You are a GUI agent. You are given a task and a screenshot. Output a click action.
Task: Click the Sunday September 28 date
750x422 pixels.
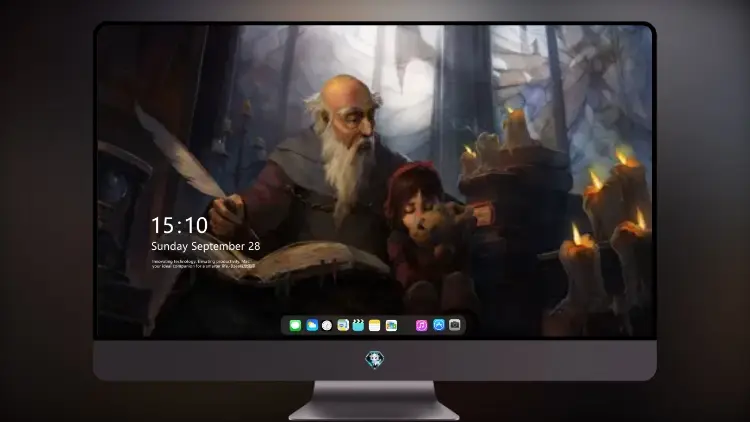click(x=206, y=246)
